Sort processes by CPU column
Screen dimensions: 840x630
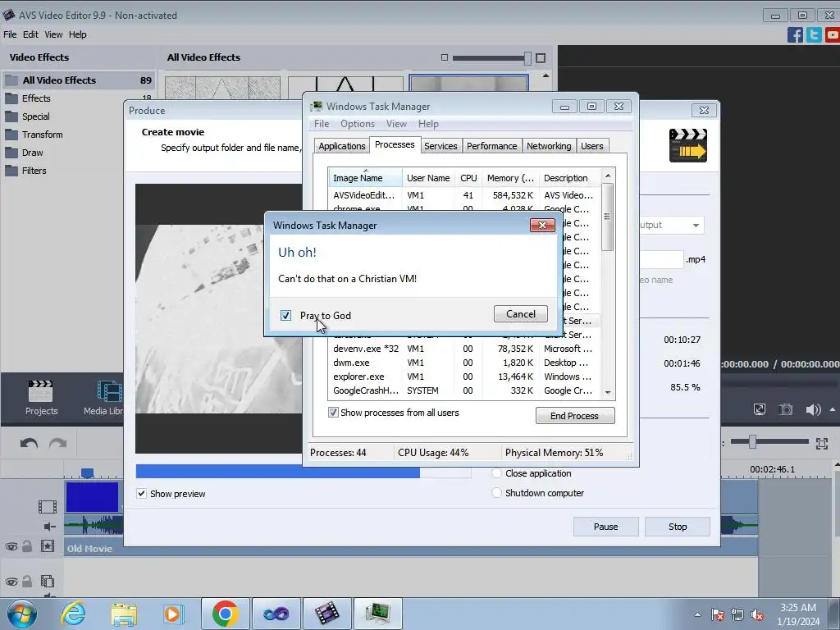[468, 178]
